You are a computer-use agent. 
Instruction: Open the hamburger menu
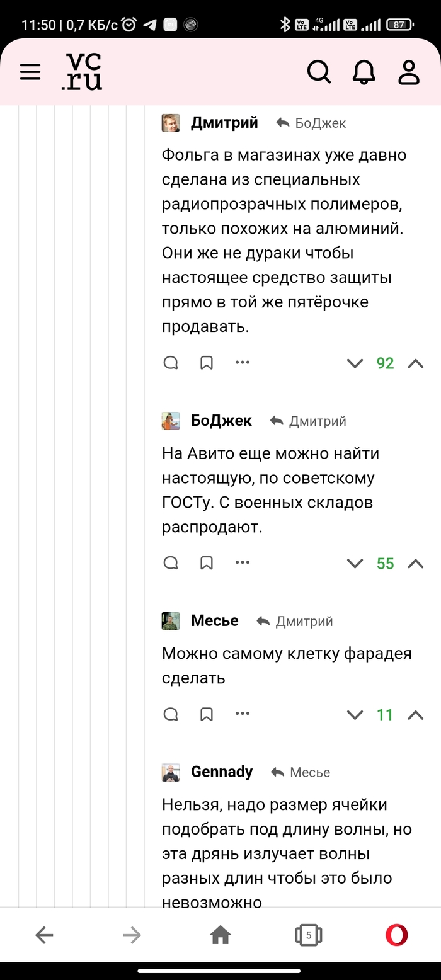pyautogui.click(x=30, y=72)
